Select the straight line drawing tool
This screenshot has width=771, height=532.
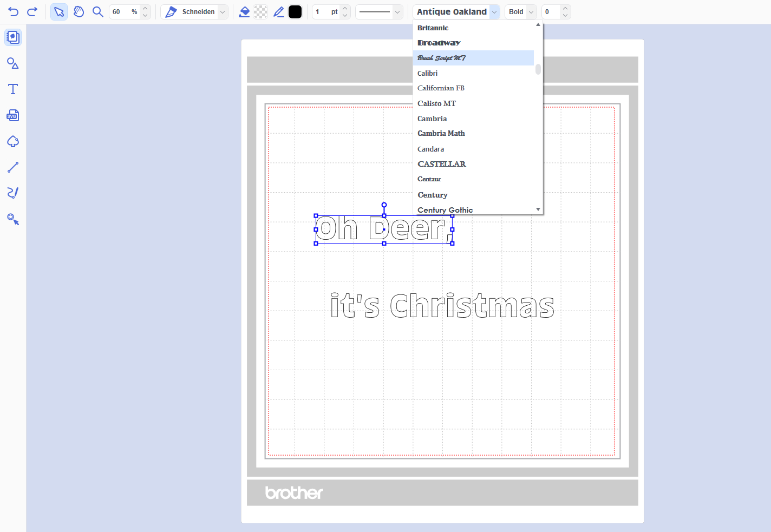13,167
